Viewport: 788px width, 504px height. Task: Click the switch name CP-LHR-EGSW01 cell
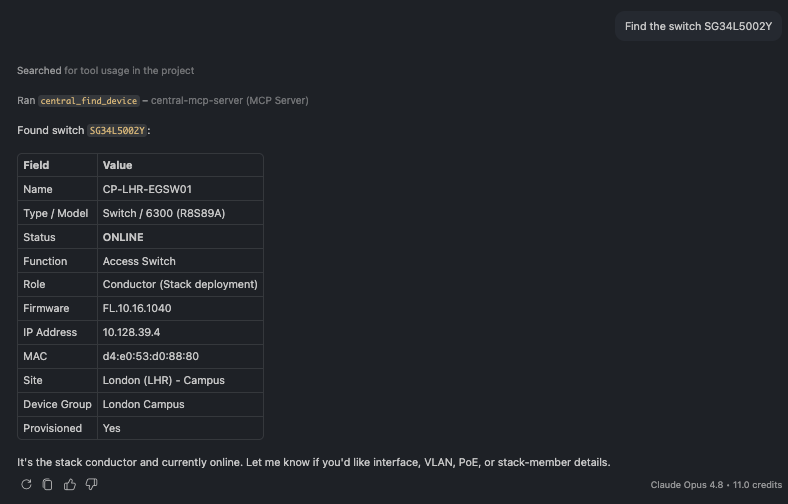(x=180, y=189)
